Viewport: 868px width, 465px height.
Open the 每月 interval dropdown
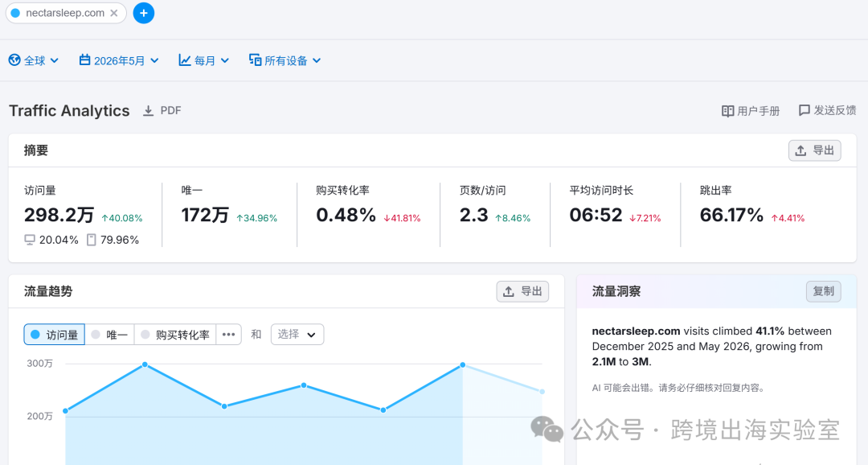click(203, 60)
